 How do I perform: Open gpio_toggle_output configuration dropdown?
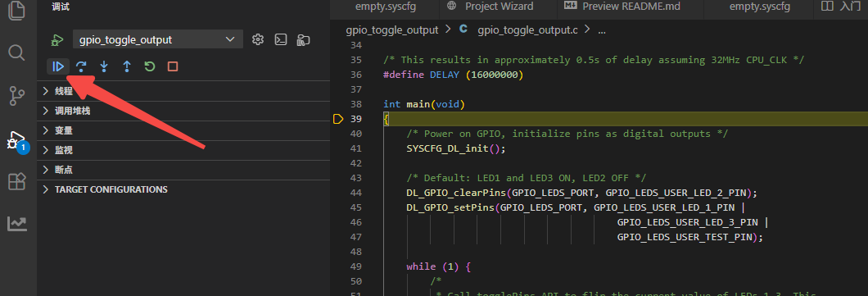[158, 39]
